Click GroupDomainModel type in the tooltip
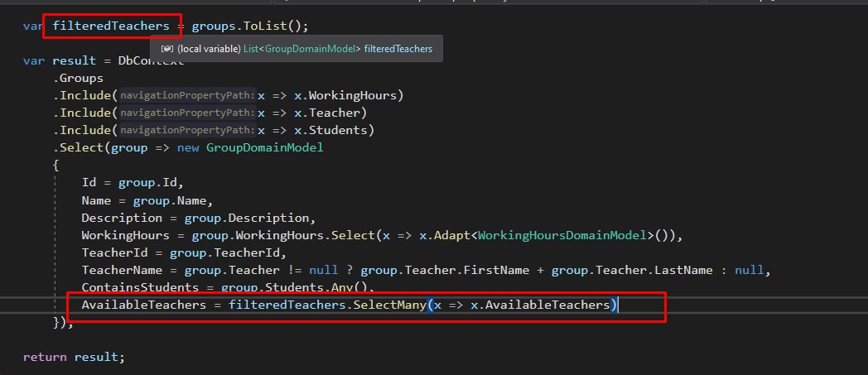 (310, 49)
